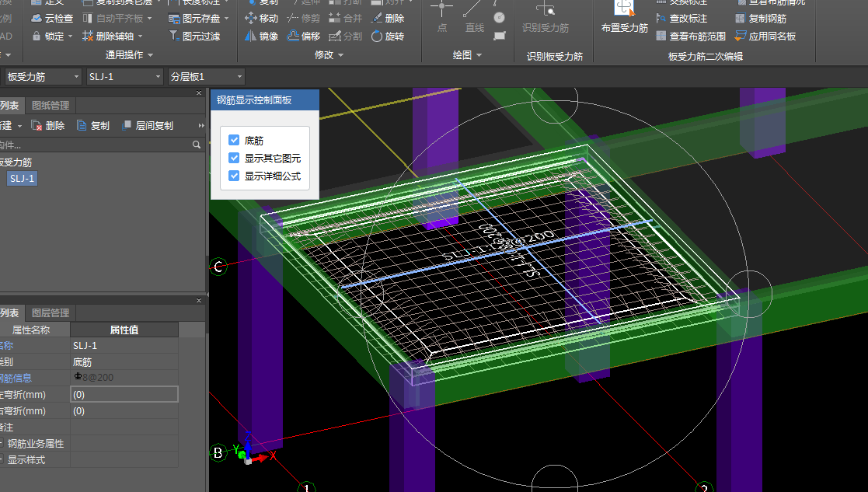Open 图元存盘 element save tool

pyautogui.click(x=194, y=18)
